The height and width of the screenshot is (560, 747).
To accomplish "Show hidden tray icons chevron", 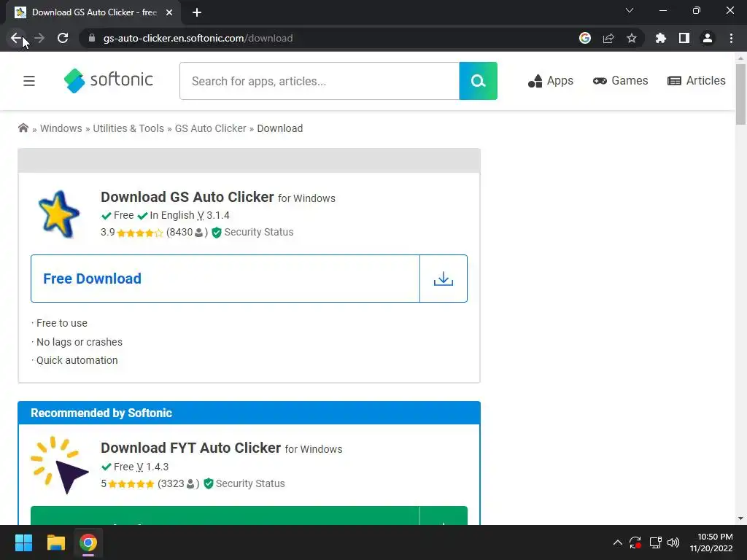I will 617,542.
